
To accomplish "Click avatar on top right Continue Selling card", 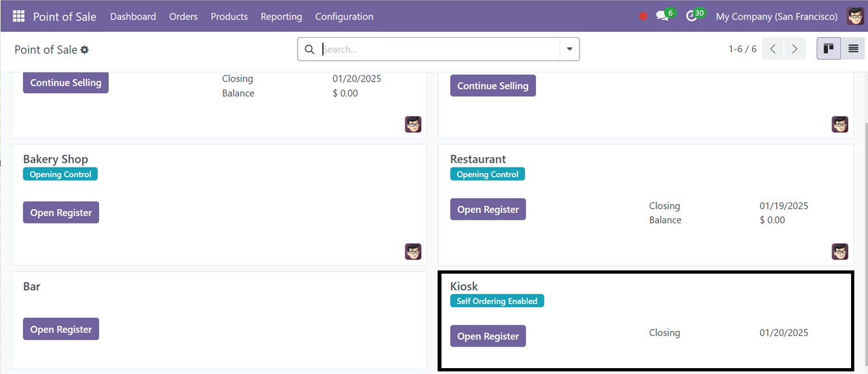I will click(840, 124).
